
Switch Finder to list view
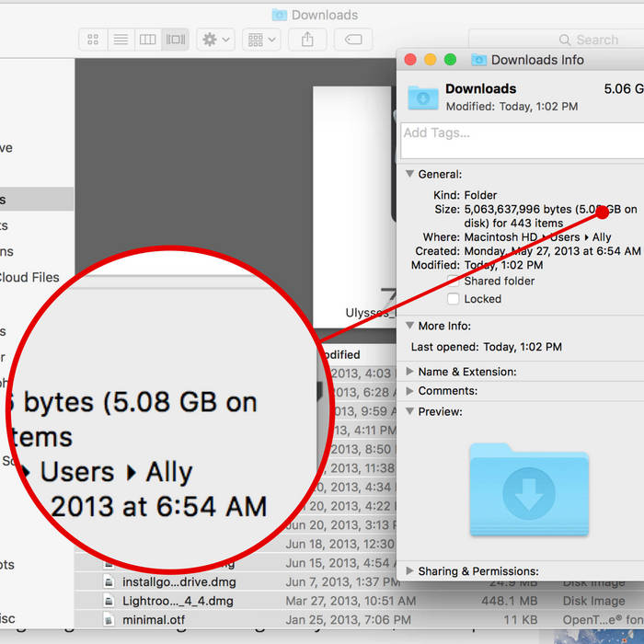pos(121,40)
